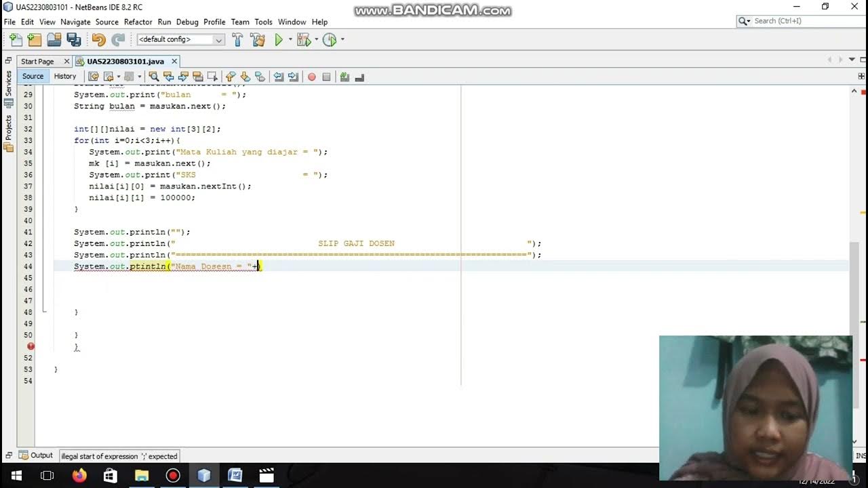The image size is (868, 488).
Task: Toggle the Highlight Search icon
Action: (x=198, y=77)
